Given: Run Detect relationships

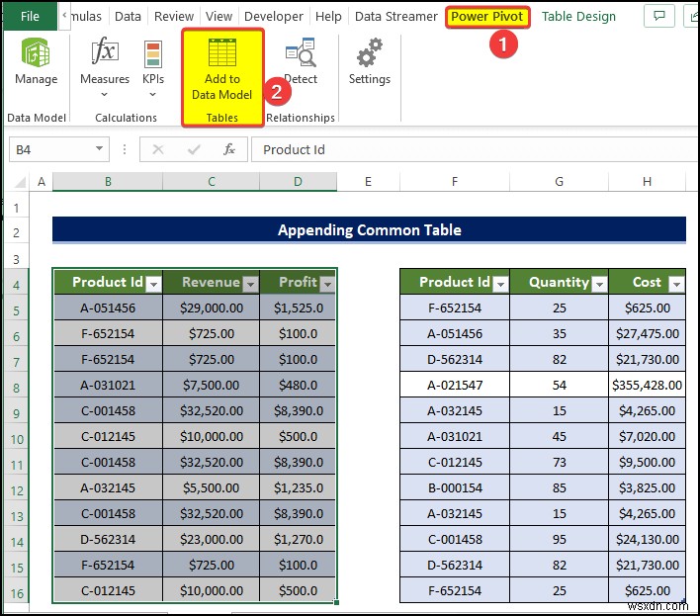Looking at the screenshot, I should tap(301, 61).
